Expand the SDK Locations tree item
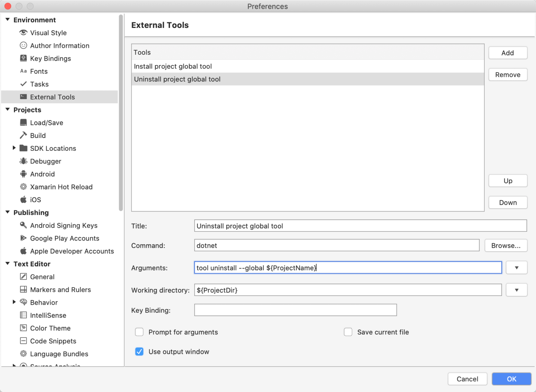Image resolution: width=536 pixels, height=392 pixels. tap(14, 148)
